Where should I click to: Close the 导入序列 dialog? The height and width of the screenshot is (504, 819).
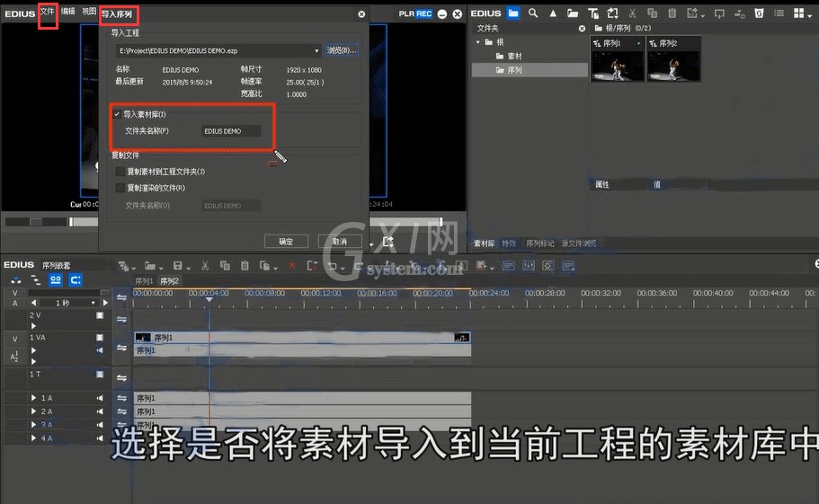pyautogui.click(x=361, y=14)
